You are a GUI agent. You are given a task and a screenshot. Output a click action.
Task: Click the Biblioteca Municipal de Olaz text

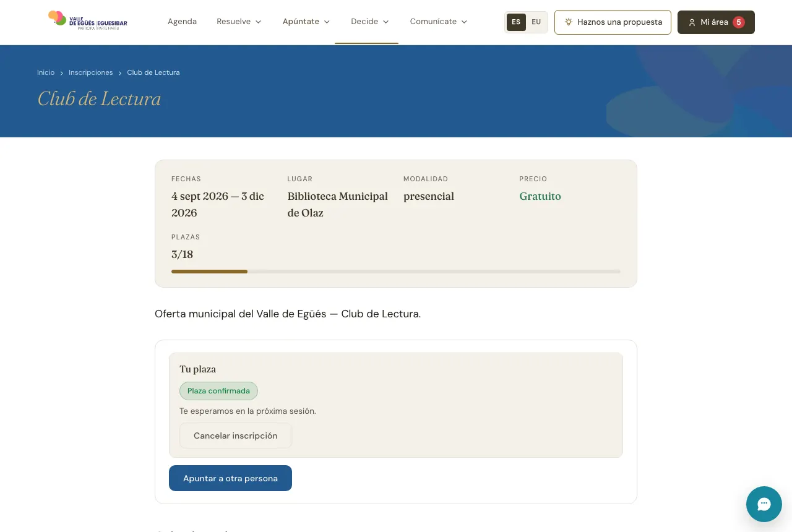[x=338, y=204]
